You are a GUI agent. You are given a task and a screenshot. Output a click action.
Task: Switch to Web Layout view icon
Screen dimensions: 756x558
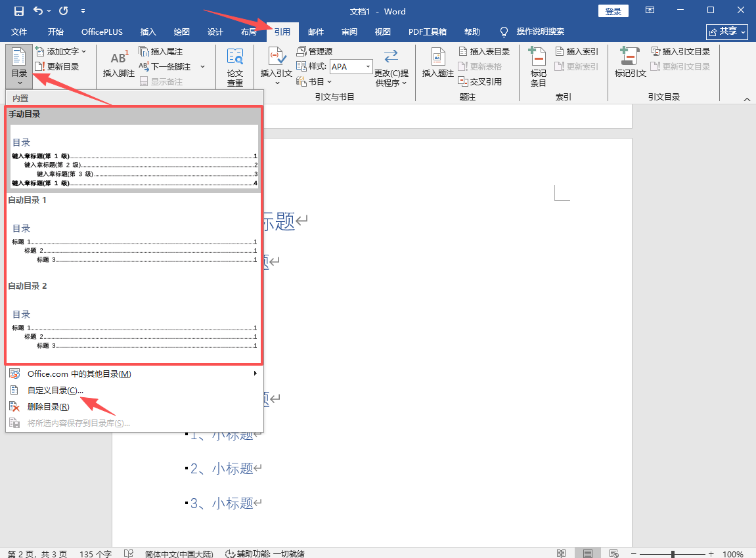(613, 553)
